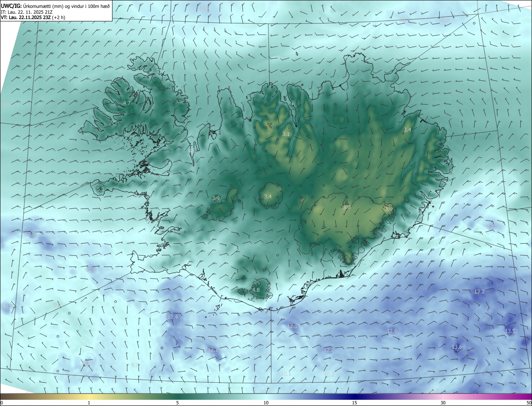Click the 4.7 value over the Westfjords
This screenshot has width=532, height=406.
coord(127,103)
